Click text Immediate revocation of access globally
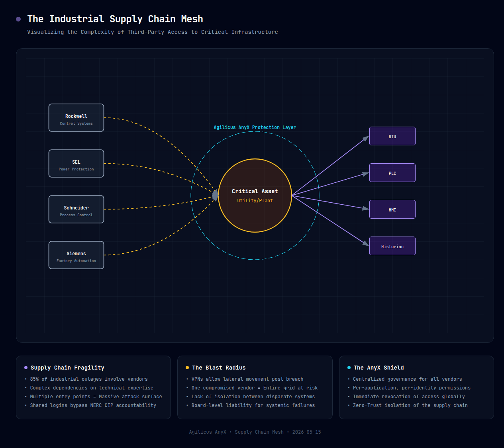 [409, 397]
